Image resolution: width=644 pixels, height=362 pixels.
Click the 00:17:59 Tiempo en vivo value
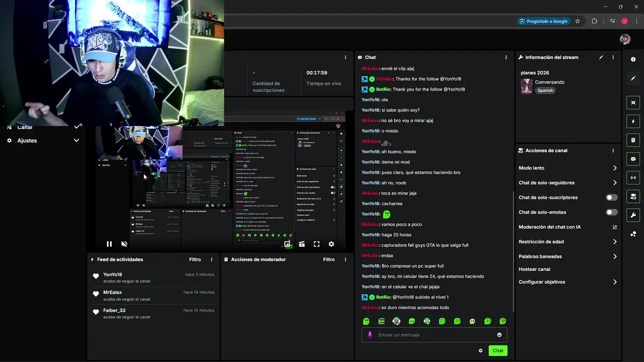click(x=317, y=73)
